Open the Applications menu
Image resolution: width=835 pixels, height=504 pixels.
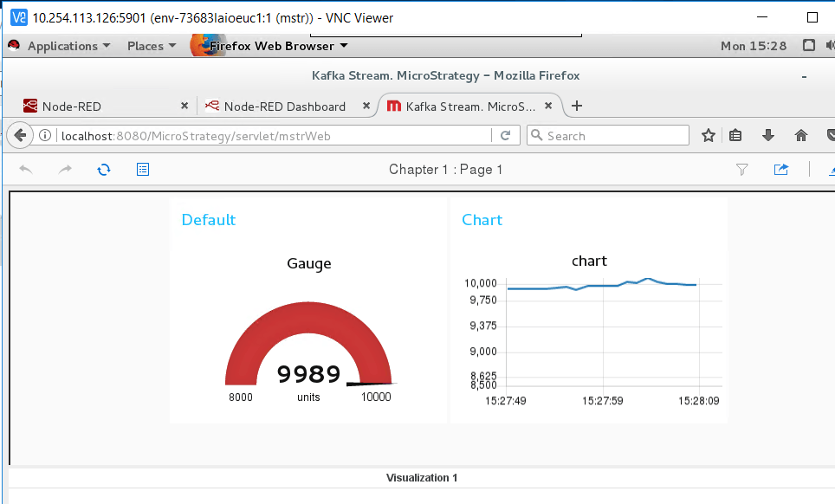pos(61,46)
